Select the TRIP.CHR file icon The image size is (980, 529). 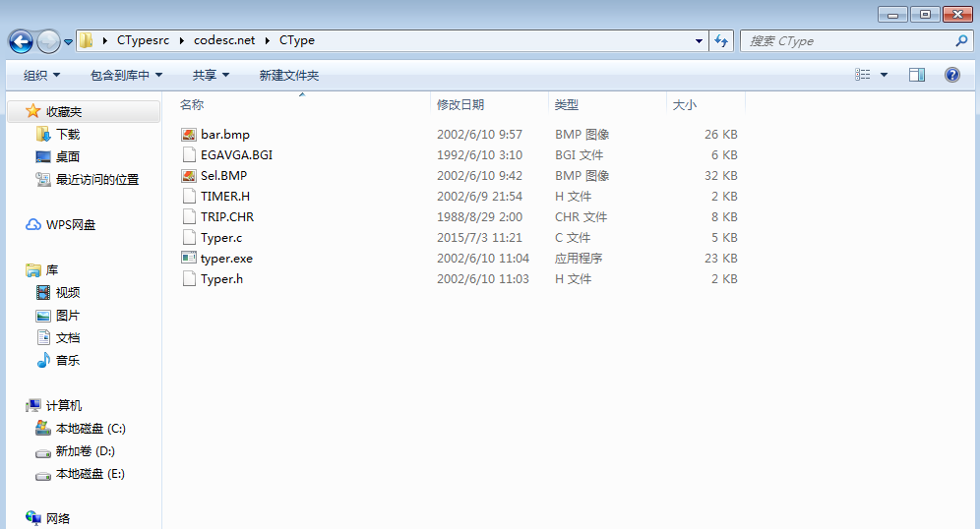click(189, 216)
